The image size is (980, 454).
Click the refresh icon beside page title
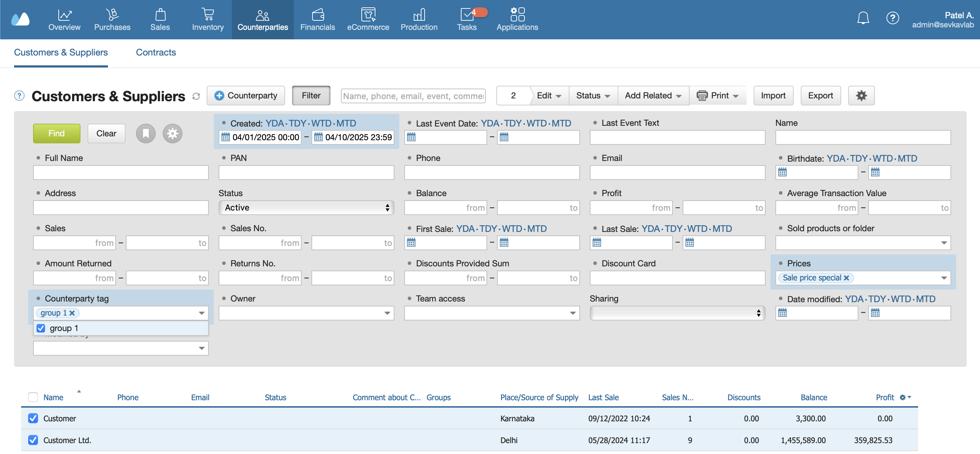click(196, 96)
